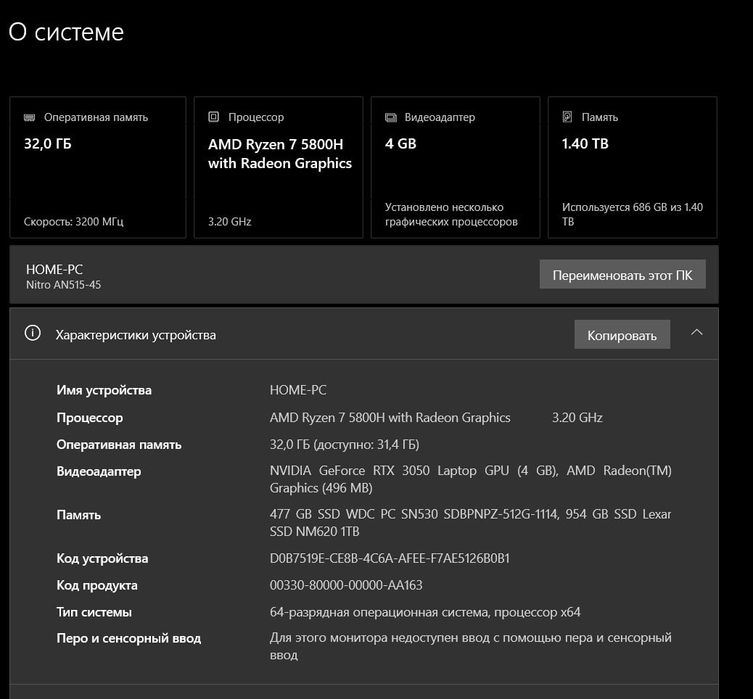The image size is (753, 699).
Task: Click device ID D0B7519E-CE8B-4C6A-AFEE-F7AE5126B0B1
Action: tap(389, 558)
